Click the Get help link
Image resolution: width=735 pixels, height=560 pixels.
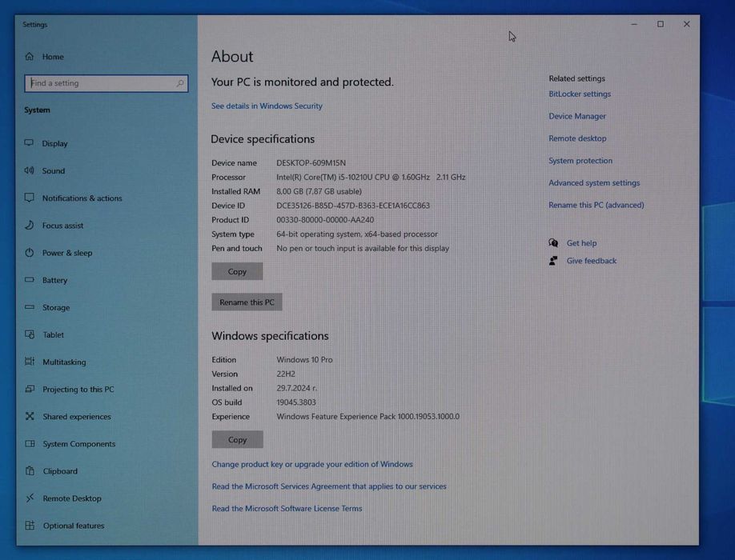tap(582, 243)
